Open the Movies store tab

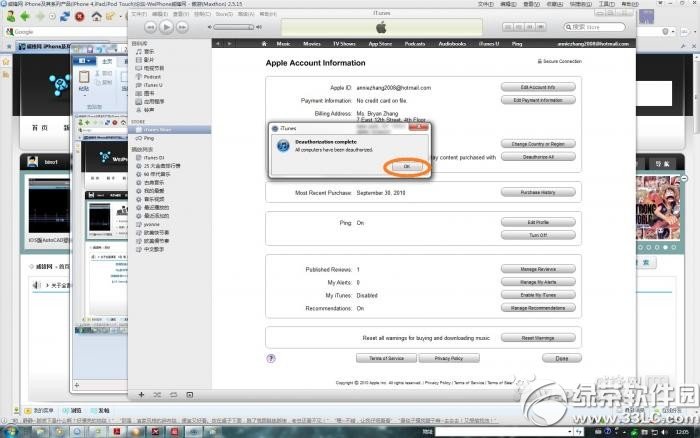click(x=312, y=44)
